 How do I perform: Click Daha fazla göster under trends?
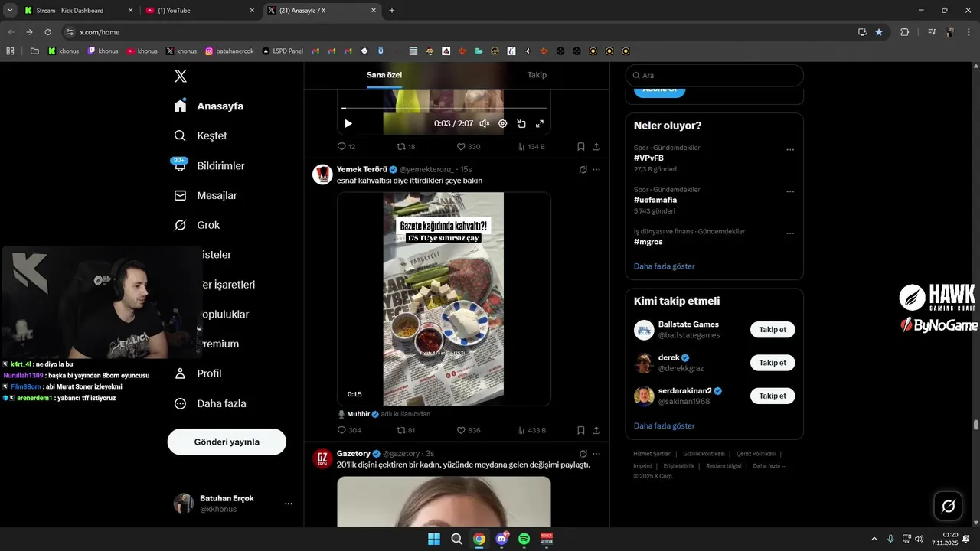[x=665, y=266]
